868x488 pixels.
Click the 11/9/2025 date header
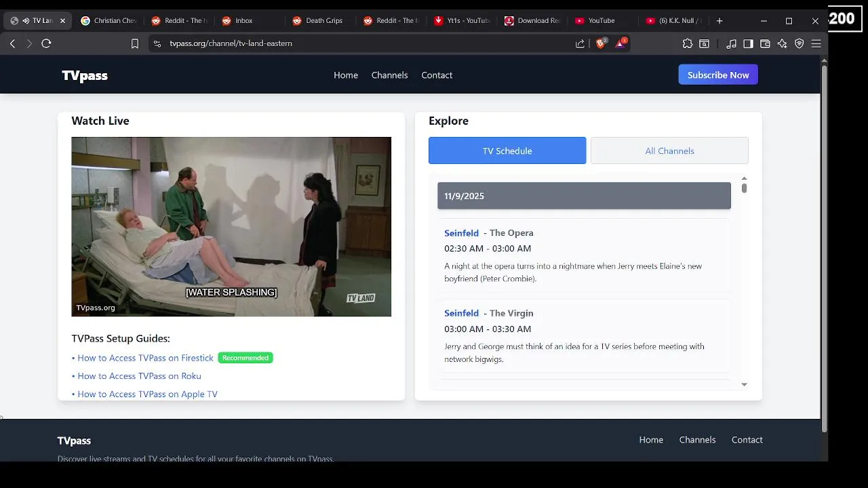point(584,196)
